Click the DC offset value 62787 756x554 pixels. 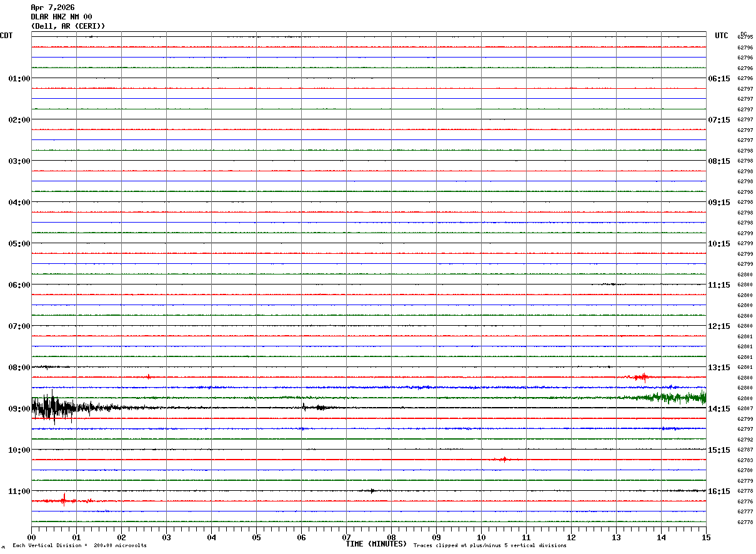click(745, 450)
